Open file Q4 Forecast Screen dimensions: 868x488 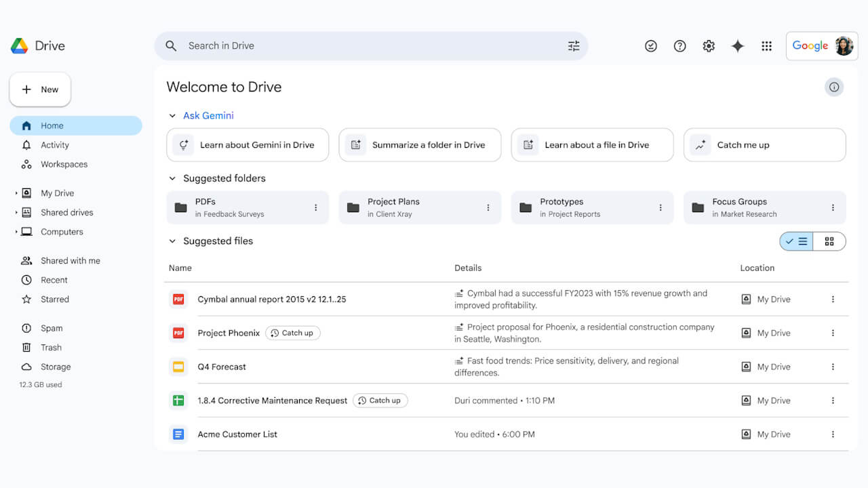(x=222, y=367)
